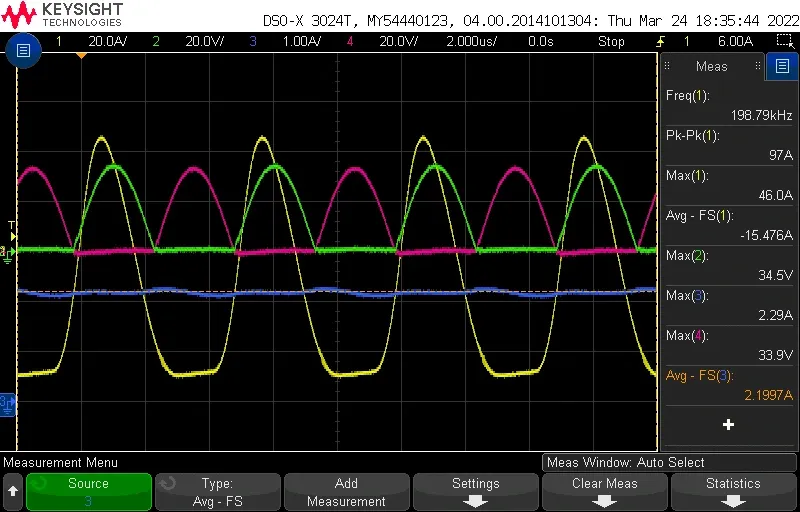Open the Statistics softkey menu
The image size is (800, 512).
tap(734, 492)
